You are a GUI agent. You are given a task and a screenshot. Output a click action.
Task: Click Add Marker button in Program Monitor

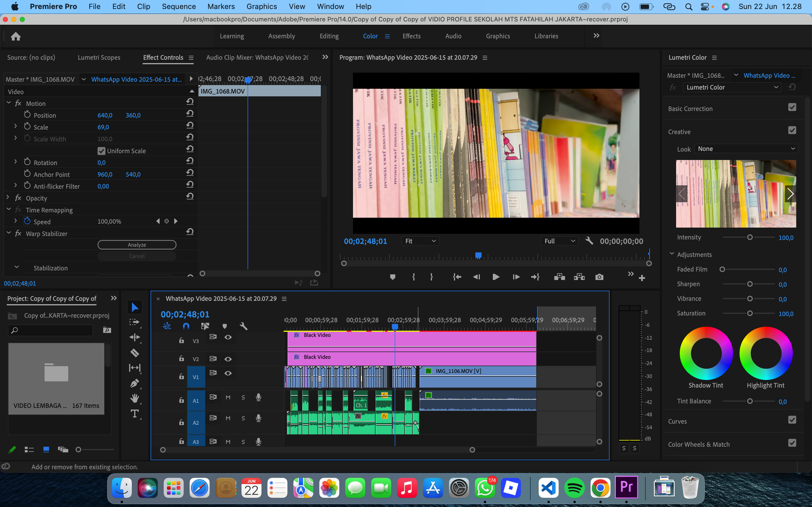point(392,277)
